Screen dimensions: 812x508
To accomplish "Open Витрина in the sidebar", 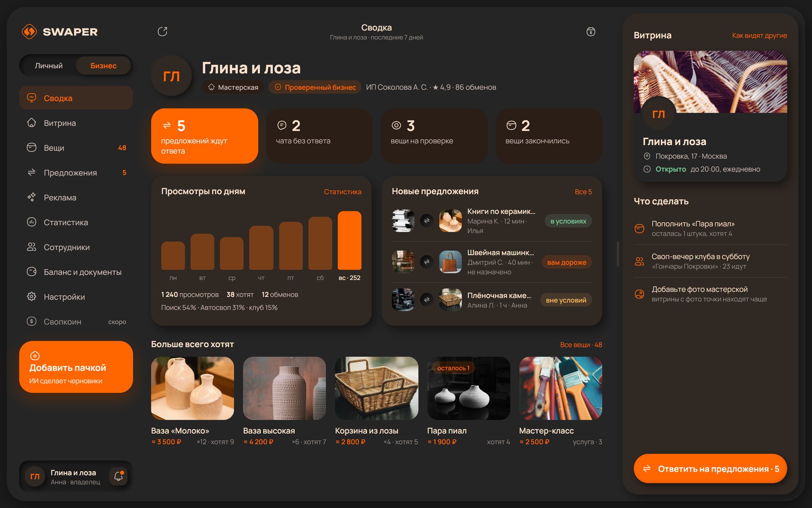I will [x=76, y=123].
